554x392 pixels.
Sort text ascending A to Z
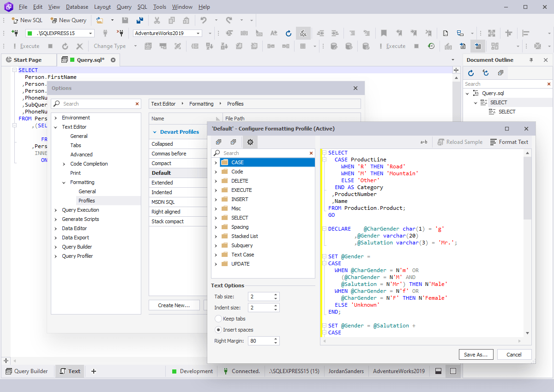(x=209, y=46)
